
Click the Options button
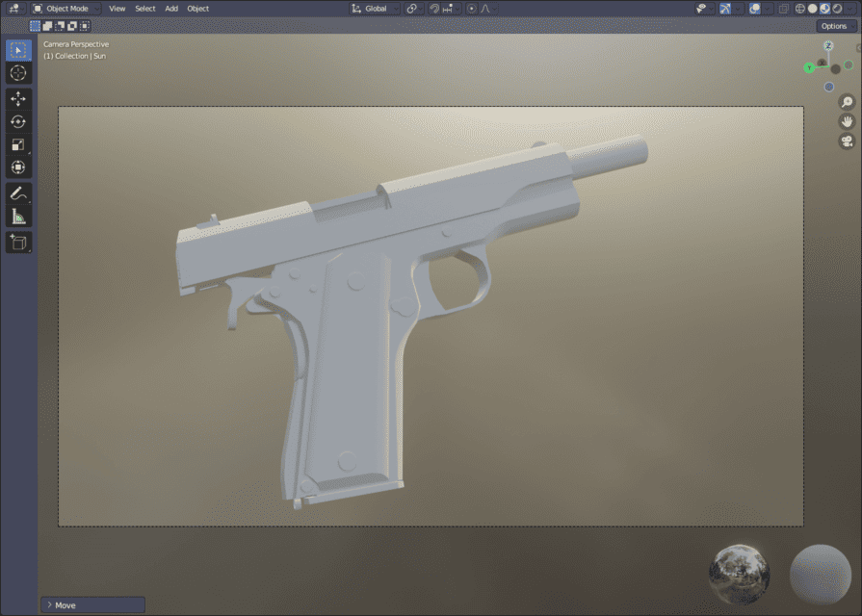[833, 26]
